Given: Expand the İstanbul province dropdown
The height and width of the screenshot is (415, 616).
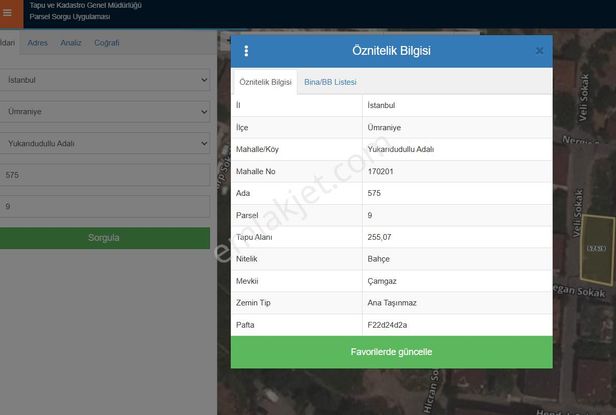Looking at the screenshot, I should click(x=104, y=80).
